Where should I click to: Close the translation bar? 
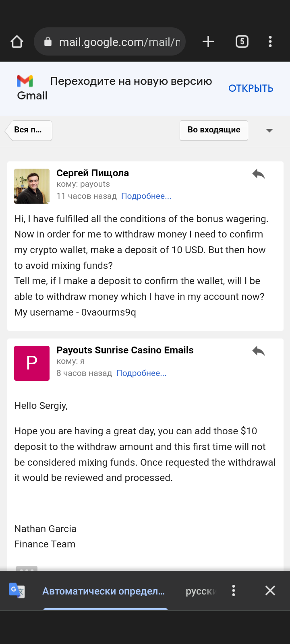click(270, 590)
